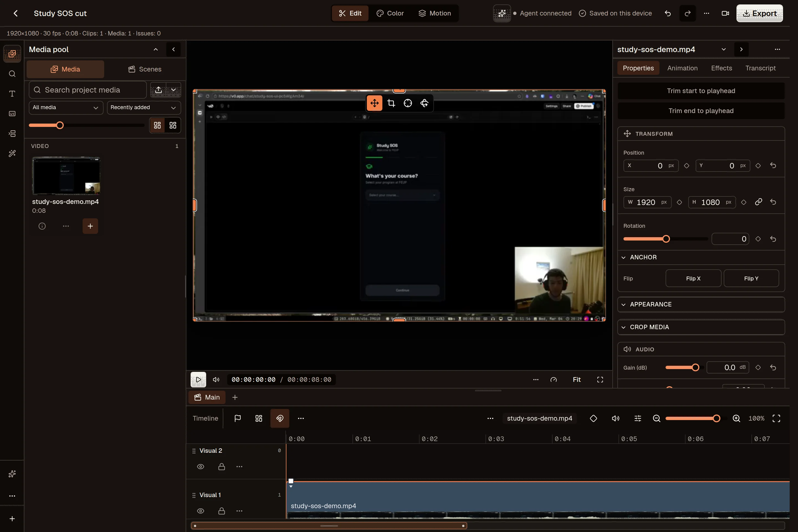This screenshot has width=798, height=532.
Task: Lock the Visual 1 track
Action: 222,511
